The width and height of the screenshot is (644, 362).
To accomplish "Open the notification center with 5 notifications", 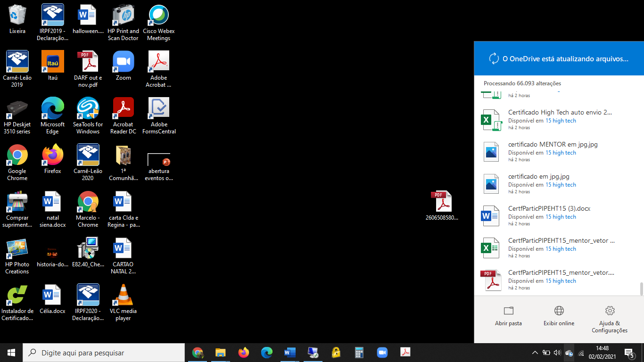I will pos(629,353).
